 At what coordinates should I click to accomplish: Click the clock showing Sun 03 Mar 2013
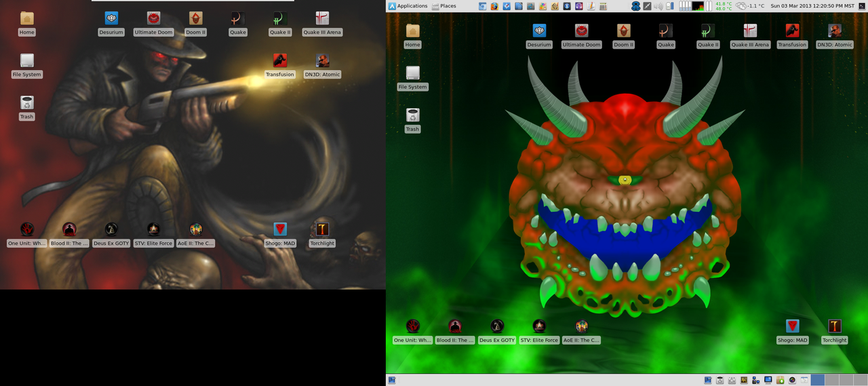click(x=812, y=6)
